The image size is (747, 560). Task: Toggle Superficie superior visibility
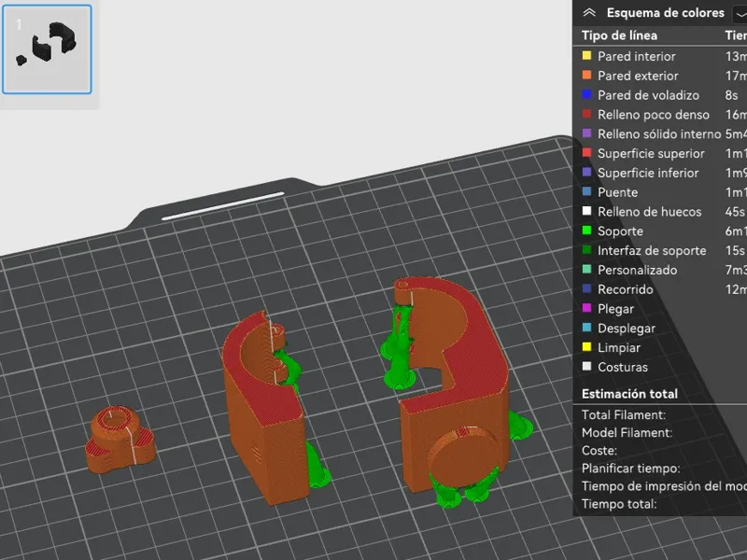(x=651, y=153)
